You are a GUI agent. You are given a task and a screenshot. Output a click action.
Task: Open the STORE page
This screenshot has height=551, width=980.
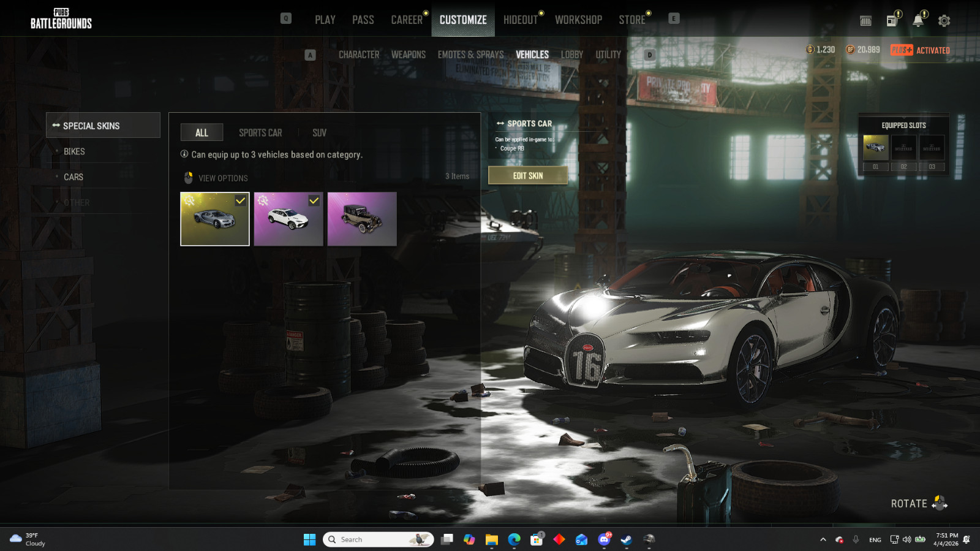[x=631, y=20]
